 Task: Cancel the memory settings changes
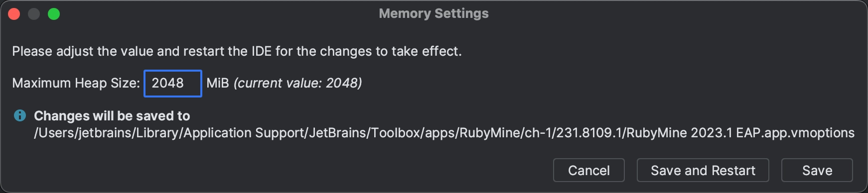click(x=589, y=171)
